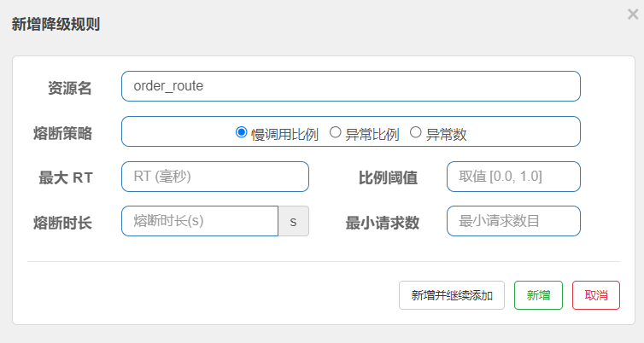Focus the 熔断时长 seconds input box
644x343 pixels.
tap(200, 221)
